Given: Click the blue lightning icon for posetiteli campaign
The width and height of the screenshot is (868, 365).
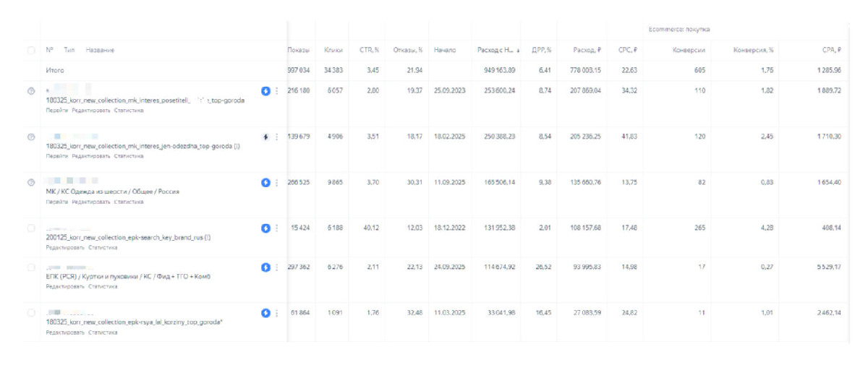Looking at the screenshot, I should [265, 91].
